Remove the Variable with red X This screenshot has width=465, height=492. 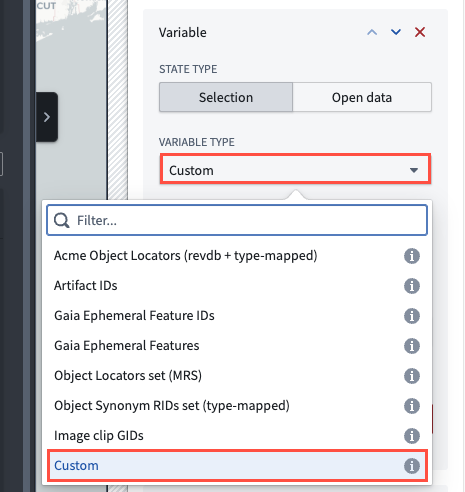click(420, 32)
